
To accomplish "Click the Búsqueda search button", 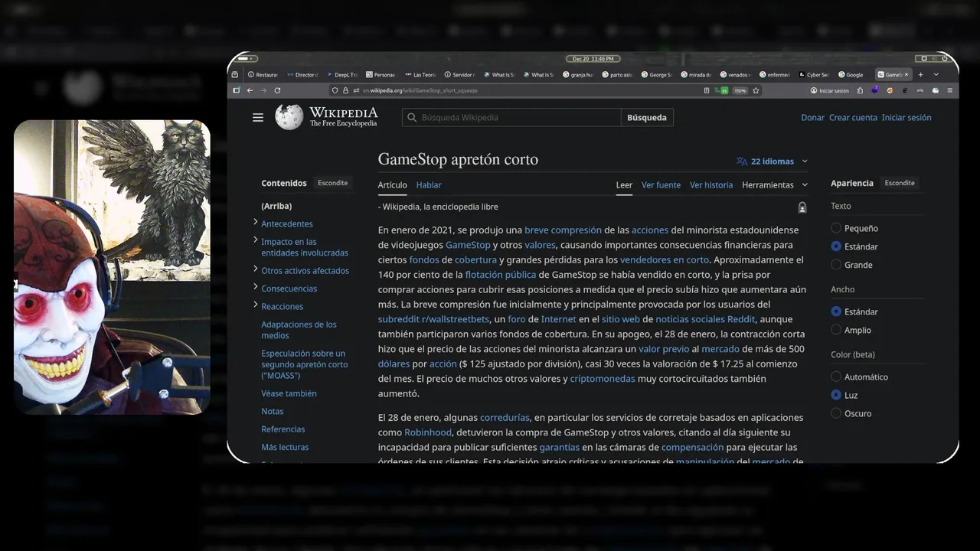I will point(647,117).
